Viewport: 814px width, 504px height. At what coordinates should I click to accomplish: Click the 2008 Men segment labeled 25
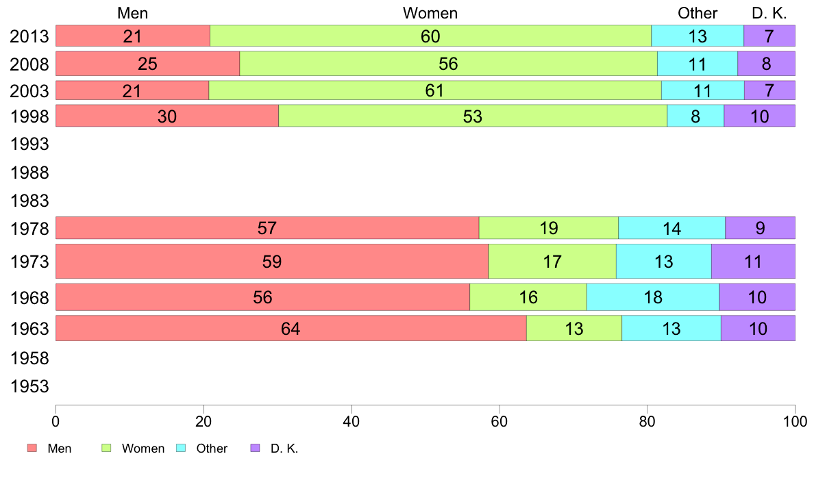(x=148, y=63)
